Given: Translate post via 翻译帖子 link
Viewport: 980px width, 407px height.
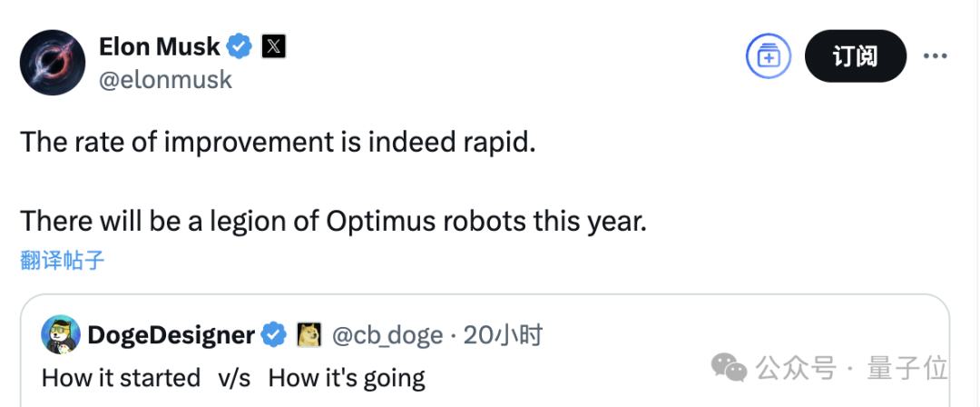Looking at the screenshot, I should click(63, 260).
